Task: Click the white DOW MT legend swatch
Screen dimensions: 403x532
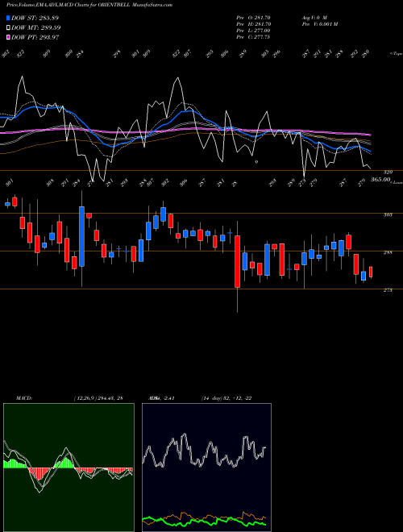Action: (8, 27)
